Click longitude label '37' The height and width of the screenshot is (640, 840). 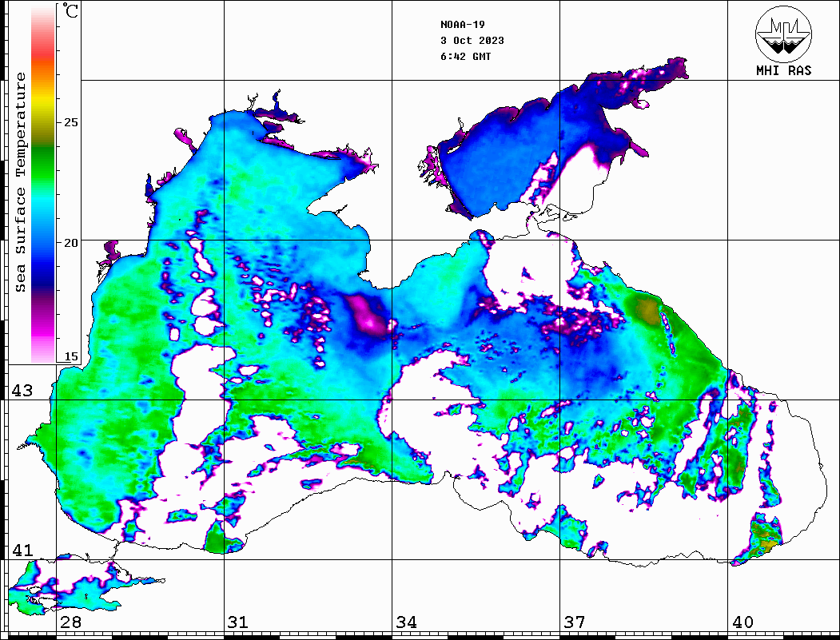click(575, 622)
